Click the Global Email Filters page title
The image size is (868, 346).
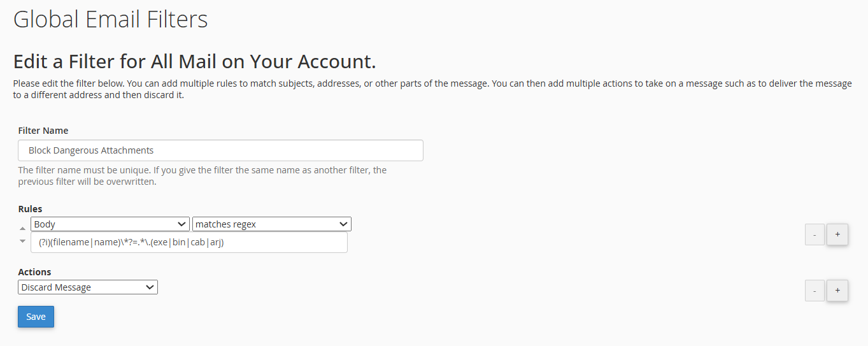tap(111, 19)
